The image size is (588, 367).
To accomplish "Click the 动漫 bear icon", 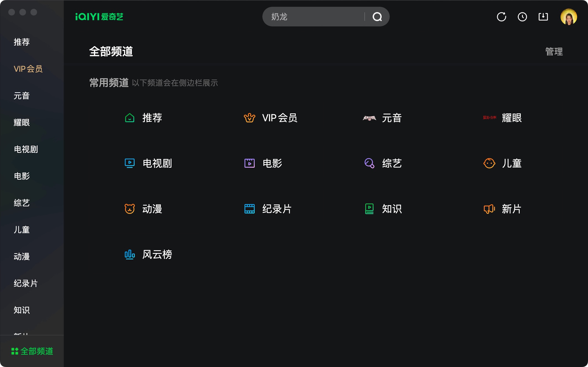I will [129, 209].
